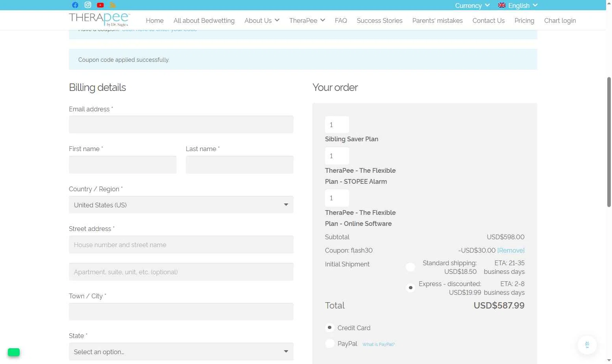This screenshot has height=364, width=612.
Task: Click Online Software quantity box
Action: pos(337,198)
